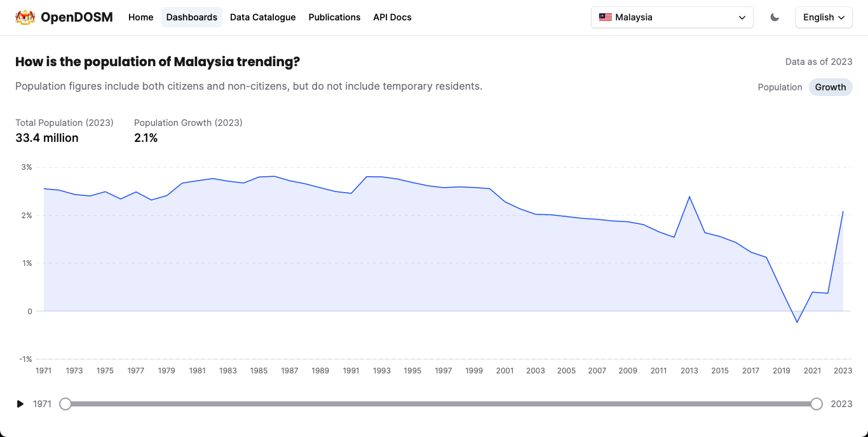The width and height of the screenshot is (868, 437).
Task: Play the population timeline animation
Action: click(20, 404)
